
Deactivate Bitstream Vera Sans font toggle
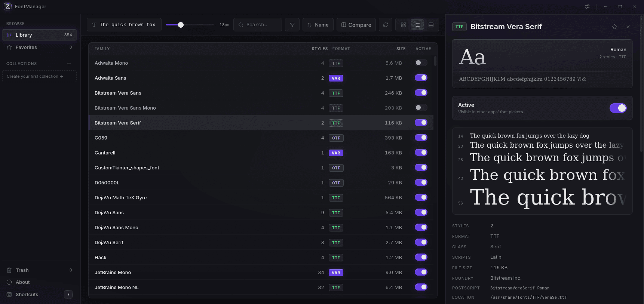coord(421,93)
